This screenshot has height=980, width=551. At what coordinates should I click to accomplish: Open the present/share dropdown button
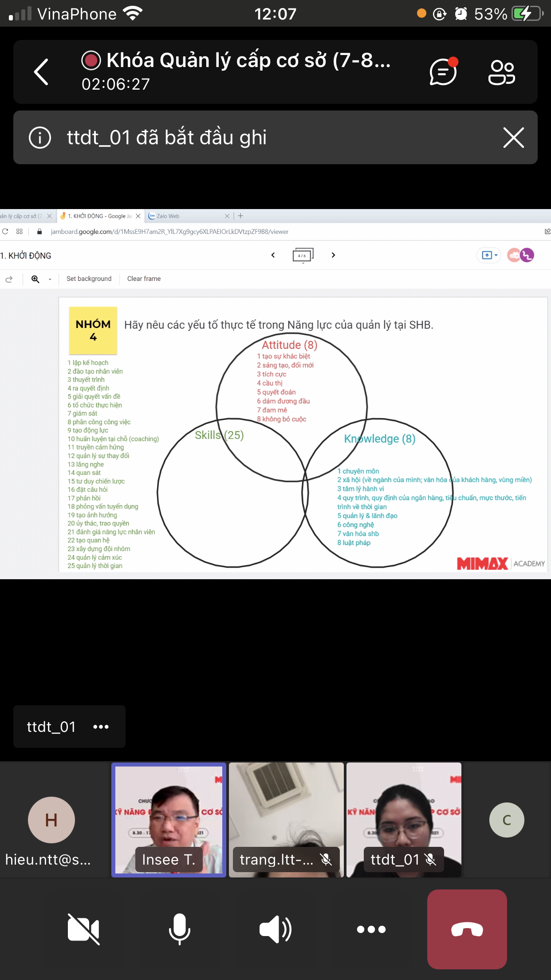tap(489, 255)
